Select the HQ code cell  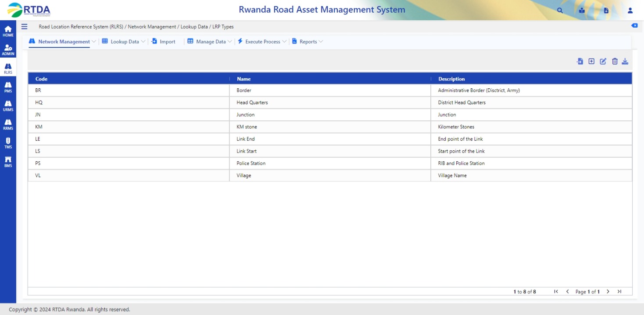point(129,102)
